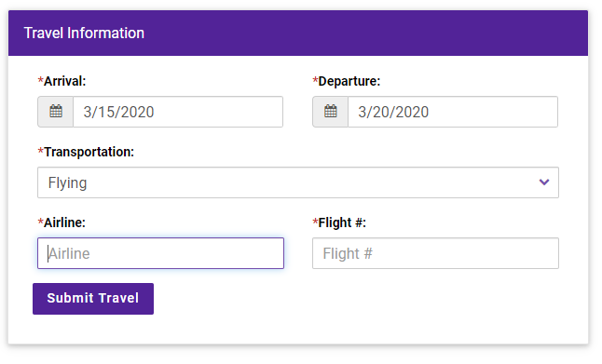602x364 pixels.
Task: Open the Departure calendar icon picker
Action: [330, 112]
